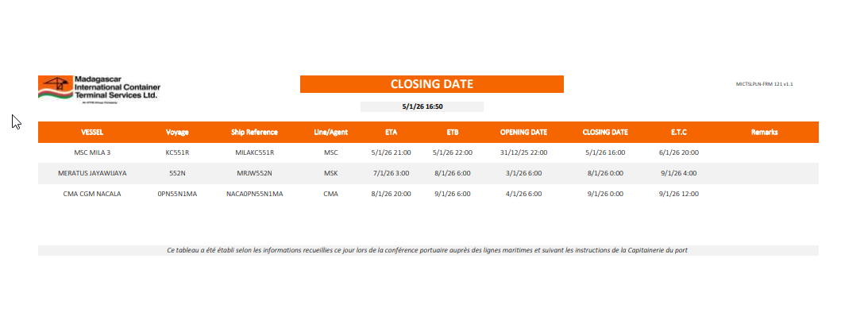Select the CMA CGM NACALA vessel cell
Image resolution: width=868 pixels, height=320 pixels.
[92, 193]
